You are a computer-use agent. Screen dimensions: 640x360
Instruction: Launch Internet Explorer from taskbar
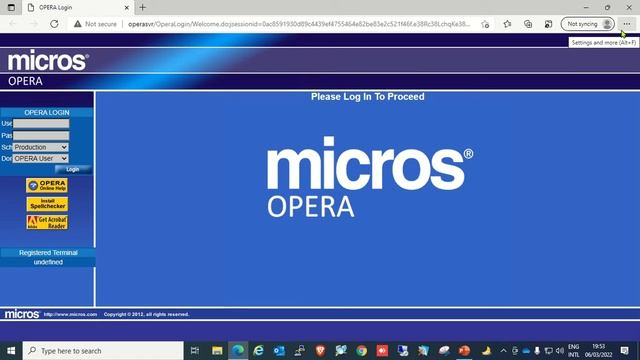pyautogui.click(x=258, y=351)
